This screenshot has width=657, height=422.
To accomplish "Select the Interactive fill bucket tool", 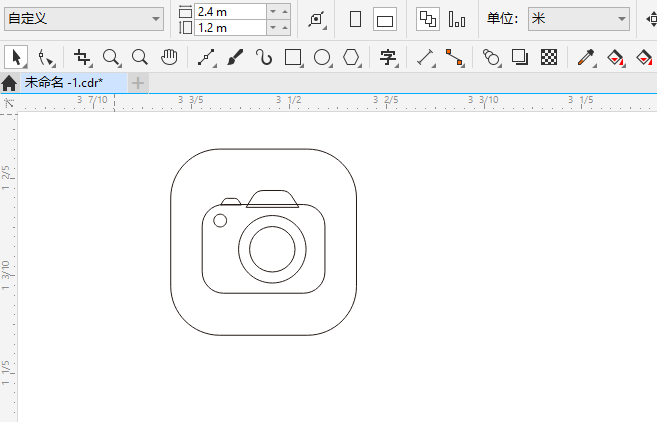I will coord(616,57).
